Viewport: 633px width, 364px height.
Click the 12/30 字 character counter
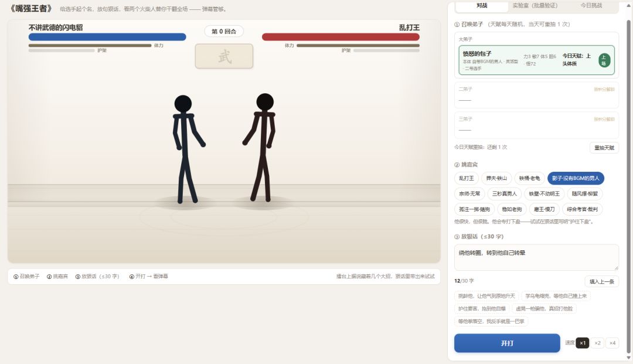coord(464,281)
